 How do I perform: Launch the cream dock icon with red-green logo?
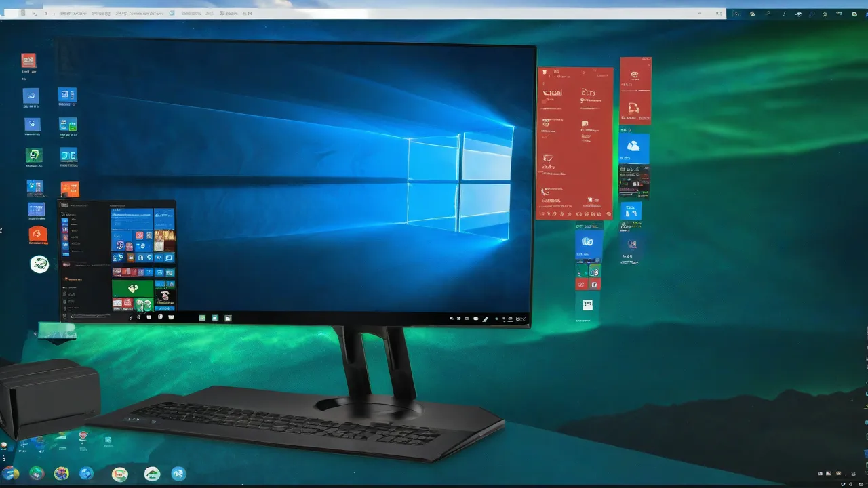(x=120, y=474)
